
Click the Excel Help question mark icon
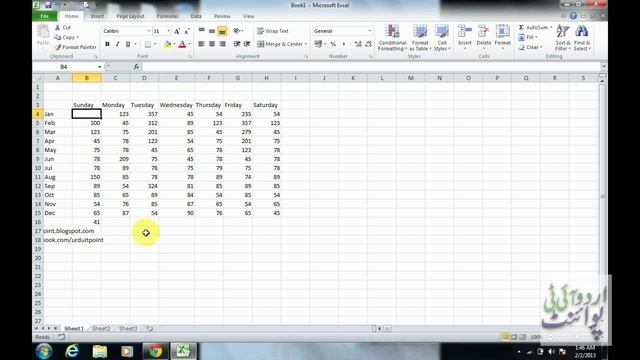573,16
